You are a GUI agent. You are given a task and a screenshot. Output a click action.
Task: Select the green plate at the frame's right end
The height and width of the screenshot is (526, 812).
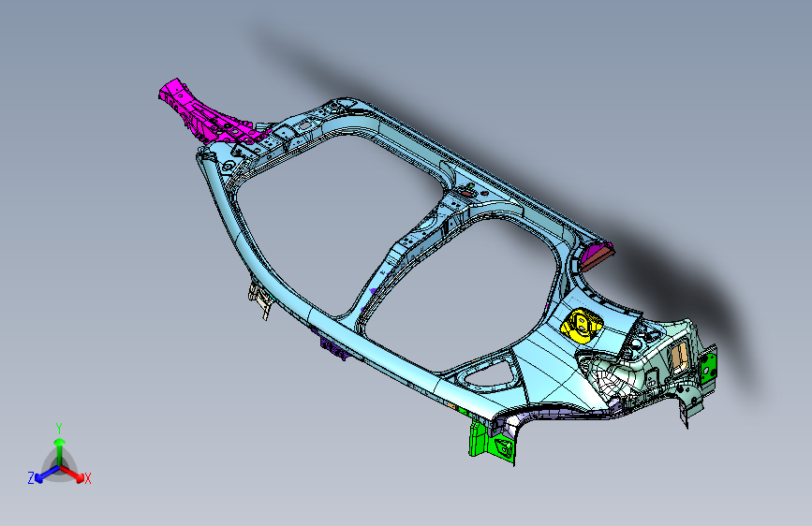708,366
